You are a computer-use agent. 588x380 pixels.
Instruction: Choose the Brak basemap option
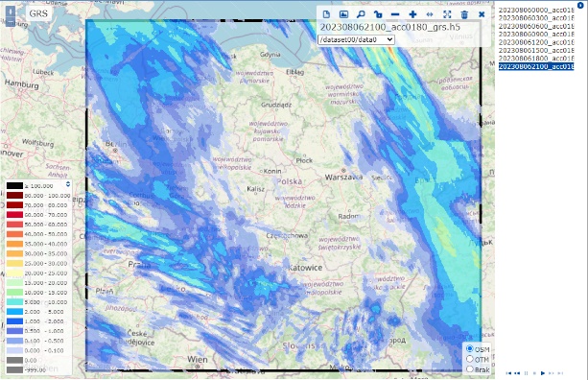469,369
